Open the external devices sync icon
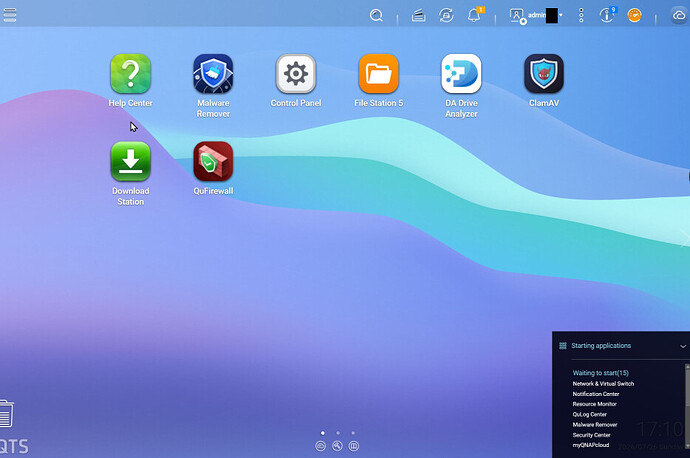Viewport: 690px width, 458px height. [x=446, y=15]
